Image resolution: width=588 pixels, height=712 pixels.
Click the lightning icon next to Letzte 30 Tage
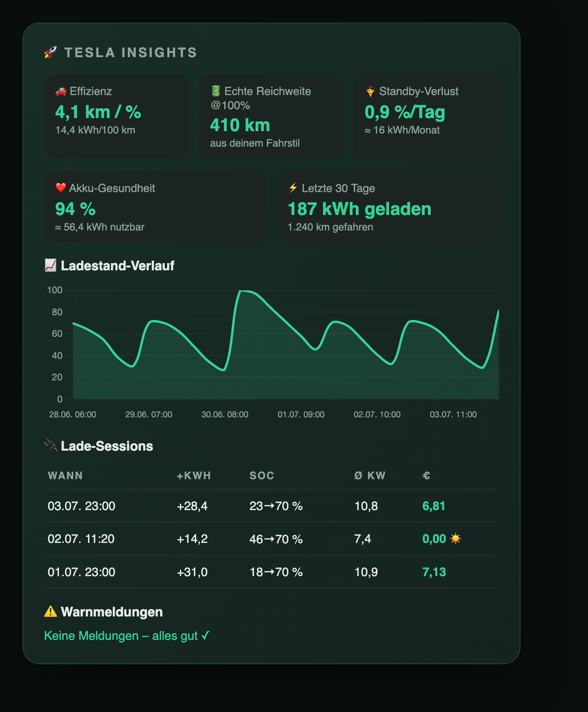point(293,188)
